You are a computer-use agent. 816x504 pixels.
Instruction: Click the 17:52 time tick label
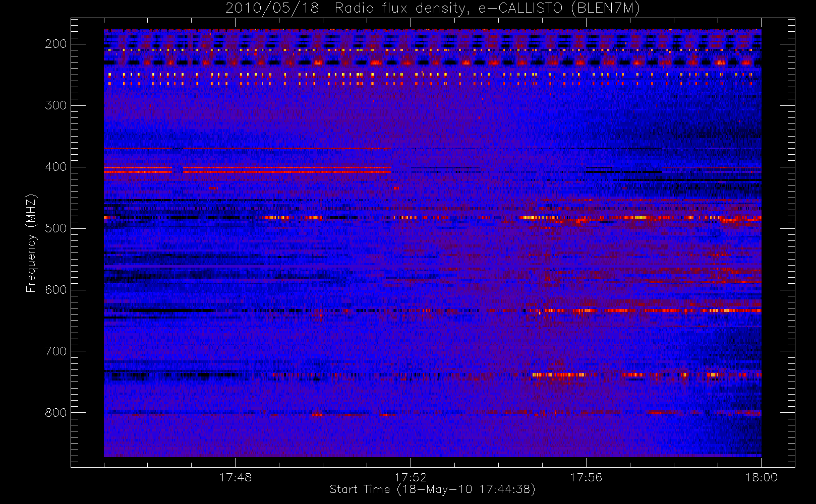[411, 477]
